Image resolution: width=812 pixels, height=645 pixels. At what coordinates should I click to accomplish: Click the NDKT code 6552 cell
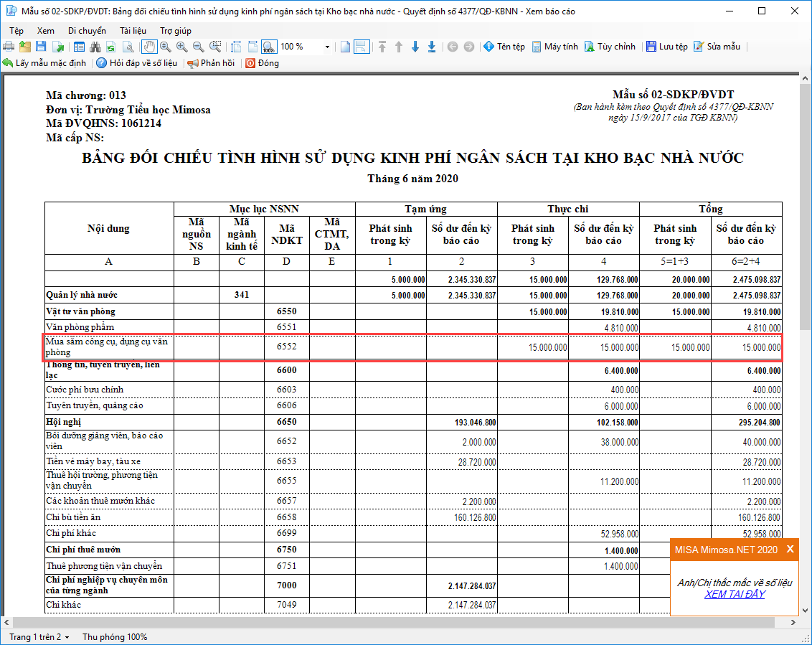pos(286,347)
